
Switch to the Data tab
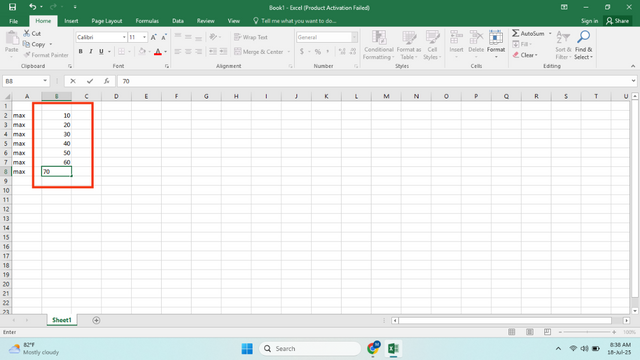178,21
